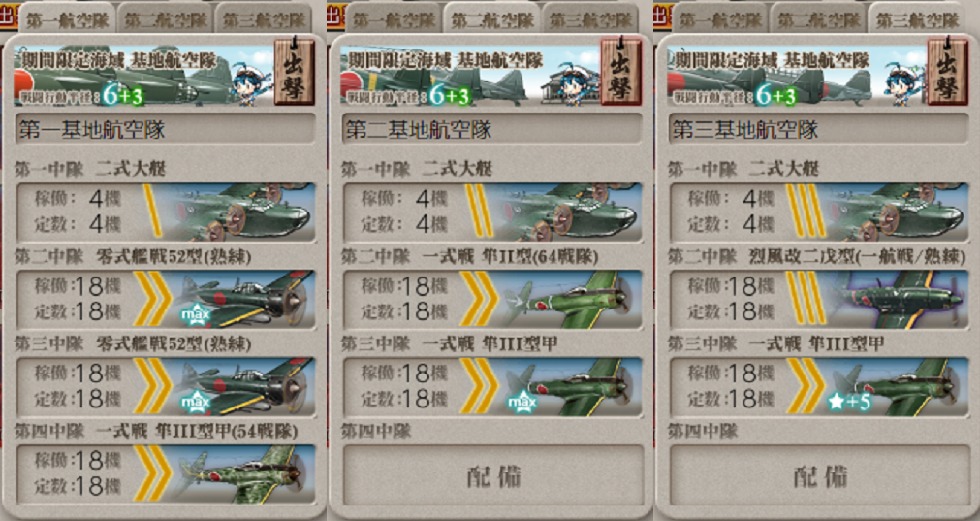This screenshot has height=521, width=980.
Task: Select max-star 一式戦 隼III型甲 in 第二基地航空隊
Action: [x=492, y=386]
